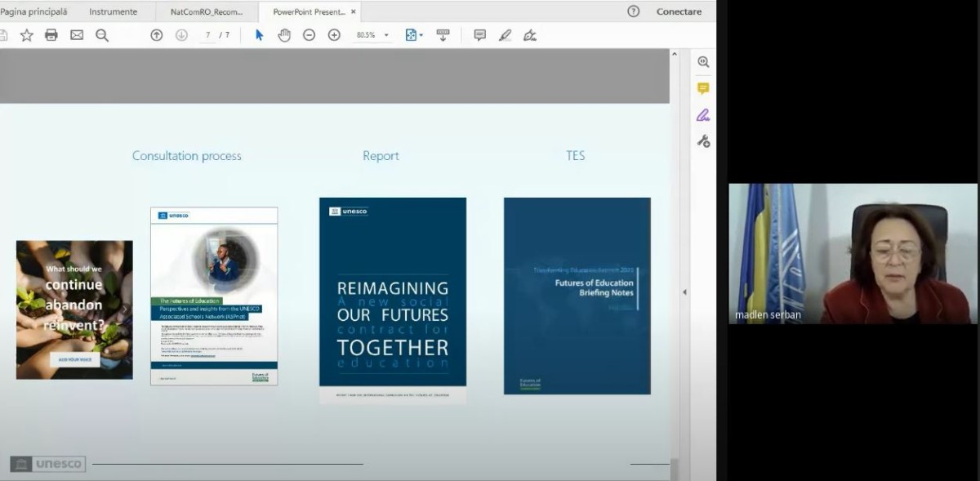Open the NatComRO_Recom document tab

207,12
